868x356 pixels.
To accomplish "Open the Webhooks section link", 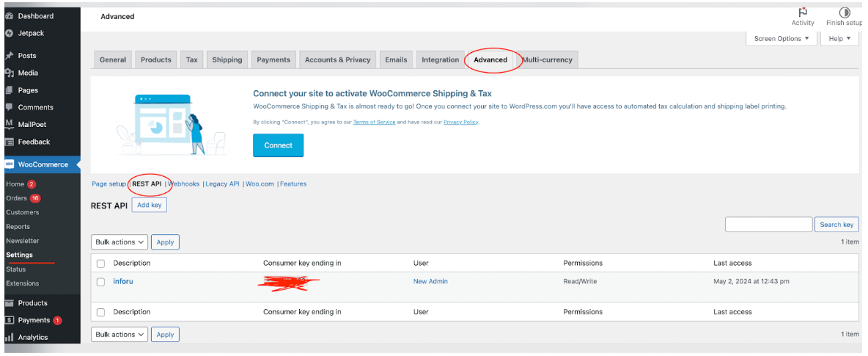I will pyautogui.click(x=184, y=184).
